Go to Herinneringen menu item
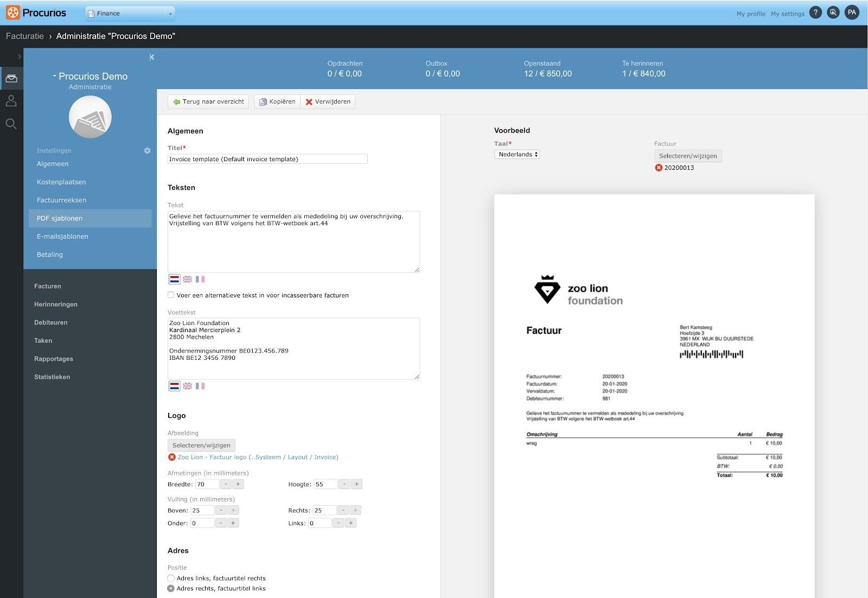 click(56, 304)
